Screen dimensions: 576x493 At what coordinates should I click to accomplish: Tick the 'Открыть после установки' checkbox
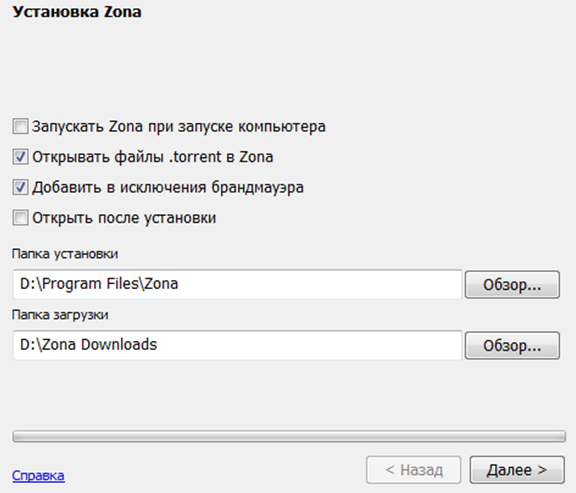(20, 218)
